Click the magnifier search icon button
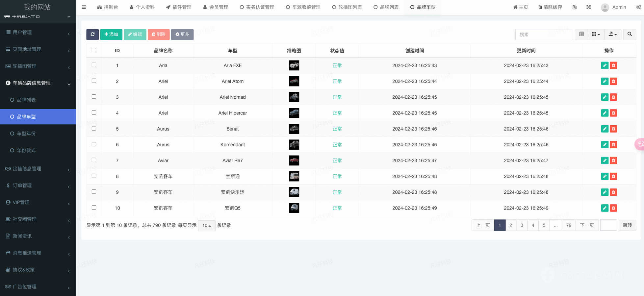The width and height of the screenshot is (644, 296). [x=629, y=34]
